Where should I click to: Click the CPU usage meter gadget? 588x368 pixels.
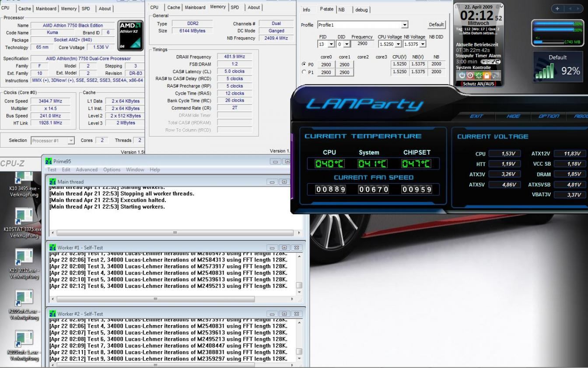(x=558, y=33)
